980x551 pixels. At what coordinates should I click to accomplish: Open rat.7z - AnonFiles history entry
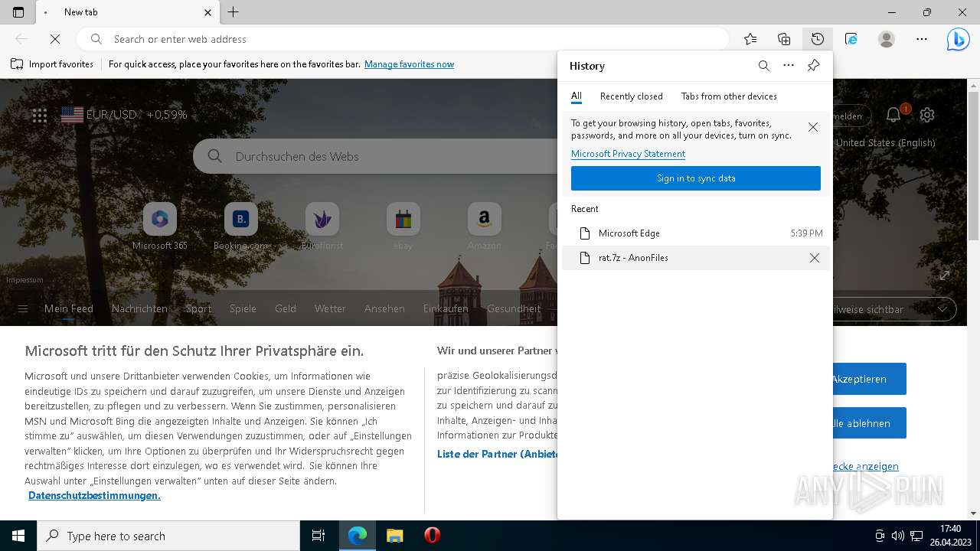point(696,258)
